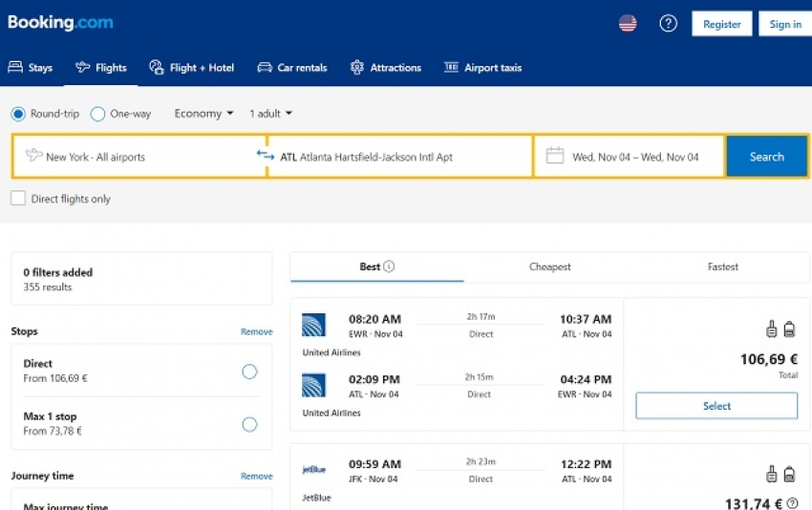This screenshot has height=510, width=812.
Task: Click the 08:20 AM departure time
Action: point(374,319)
